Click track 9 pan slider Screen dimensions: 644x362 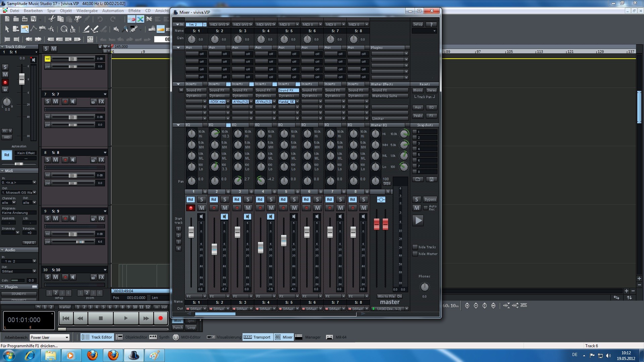tap(73, 242)
